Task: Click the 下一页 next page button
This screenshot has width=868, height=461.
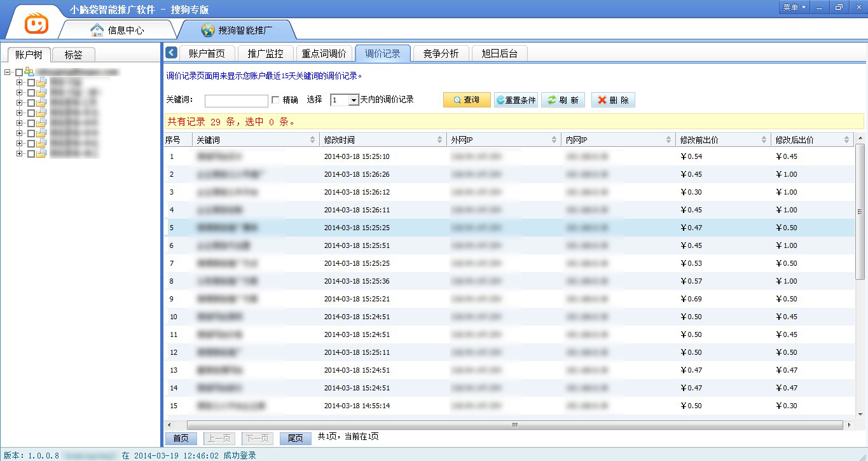Action: (x=258, y=438)
